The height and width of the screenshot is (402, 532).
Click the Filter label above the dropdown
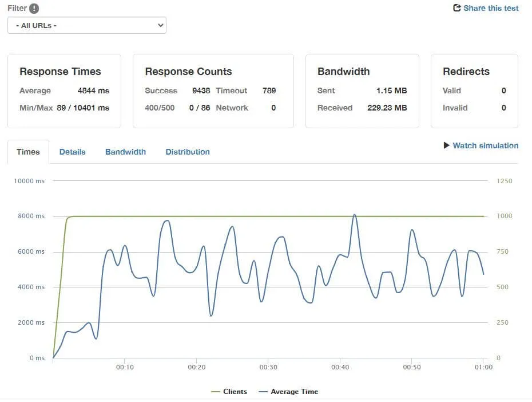[17, 8]
